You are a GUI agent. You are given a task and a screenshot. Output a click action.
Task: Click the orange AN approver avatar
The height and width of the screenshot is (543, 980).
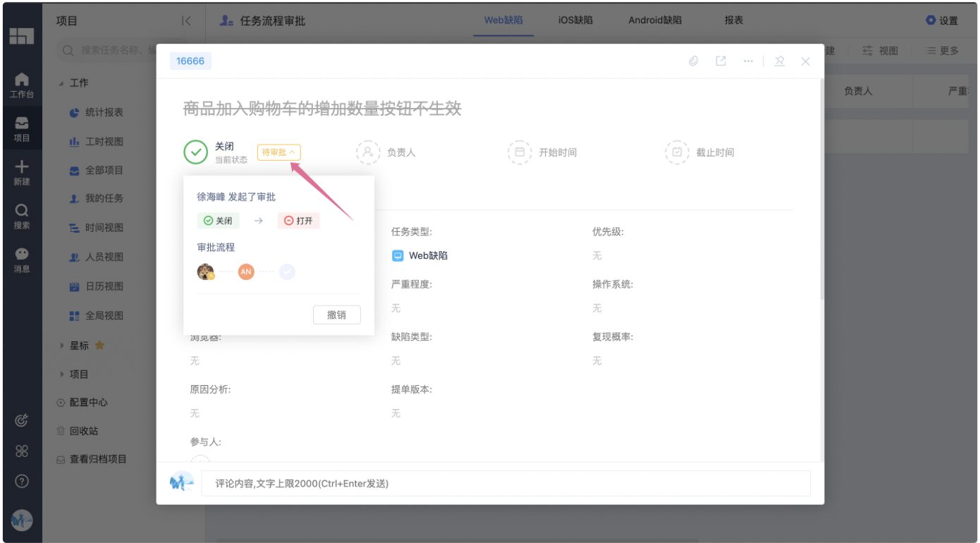click(246, 271)
